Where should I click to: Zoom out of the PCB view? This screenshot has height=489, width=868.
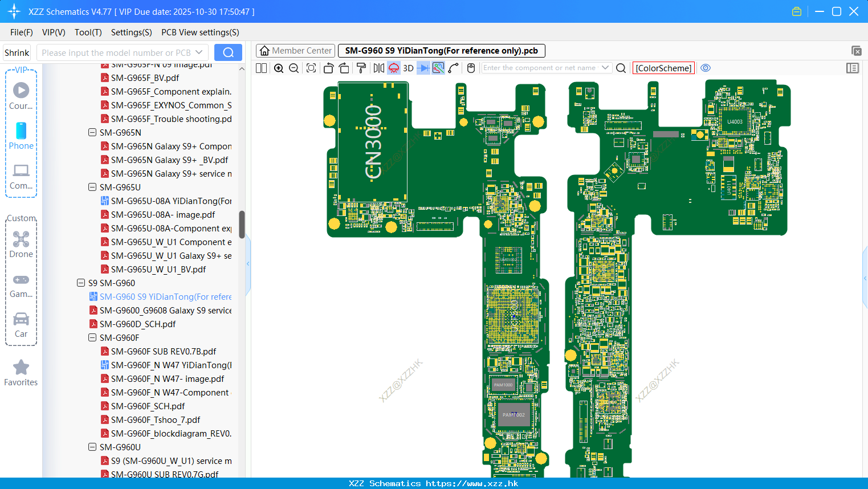[294, 68]
